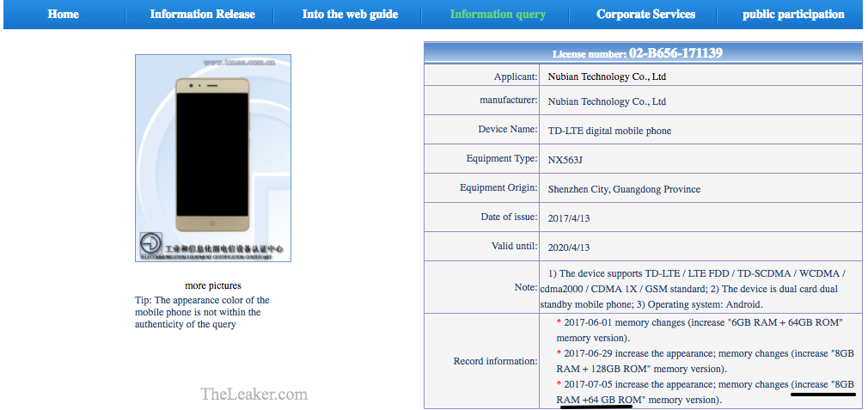This screenshot has height=410, width=868.
Task: Click TheLeaker.com watermark text
Action: coord(254,394)
